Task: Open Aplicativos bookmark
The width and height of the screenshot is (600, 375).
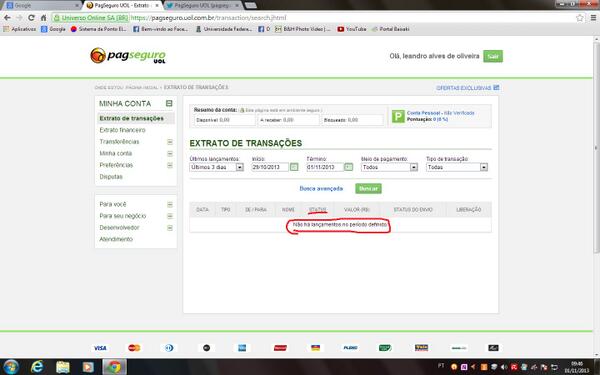Action: (20, 29)
